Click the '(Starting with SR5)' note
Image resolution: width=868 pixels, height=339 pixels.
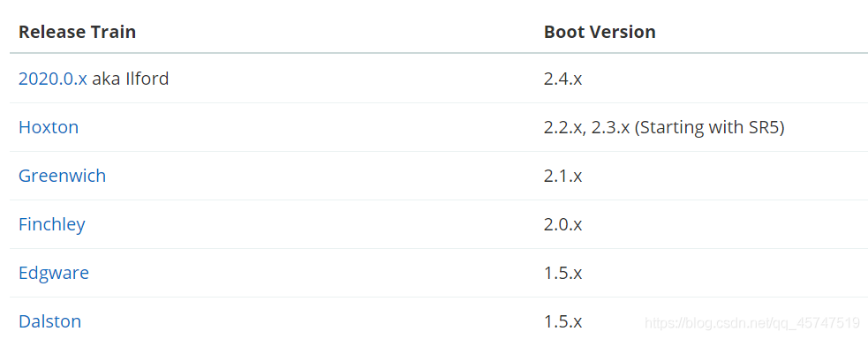coord(710,128)
